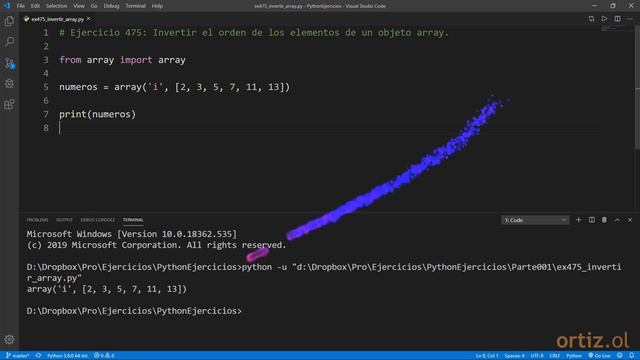The width and height of the screenshot is (640, 360).
Task: Open the View menu
Action: 79,6
